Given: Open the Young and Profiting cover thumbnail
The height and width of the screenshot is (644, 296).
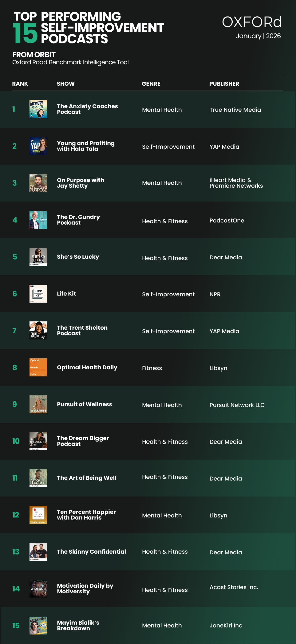Looking at the screenshot, I should [x=38, y=146].
